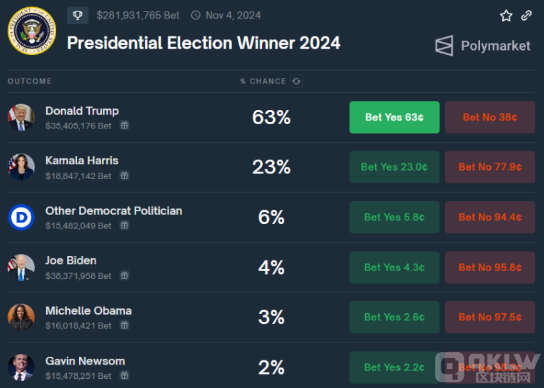Select Bet Yes 2.6¢ for Michelle Obama
This screenshot has height=388, width=544.
coord(394,317)
